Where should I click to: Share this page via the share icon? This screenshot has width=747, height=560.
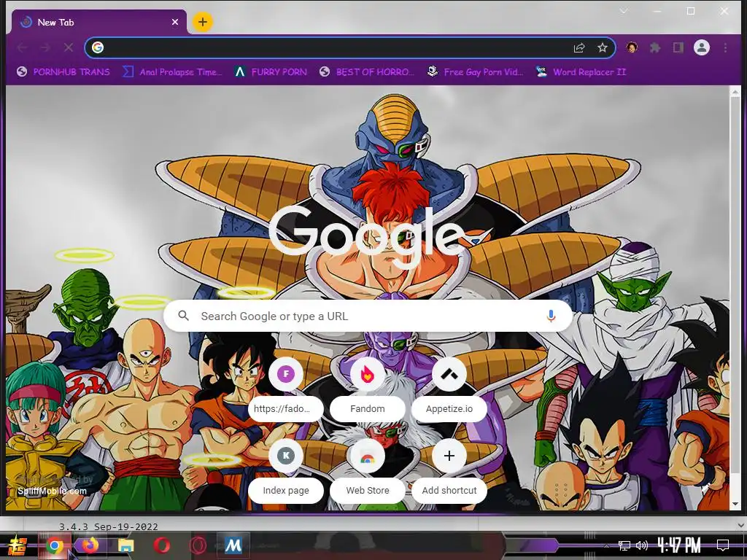point(578,47)
